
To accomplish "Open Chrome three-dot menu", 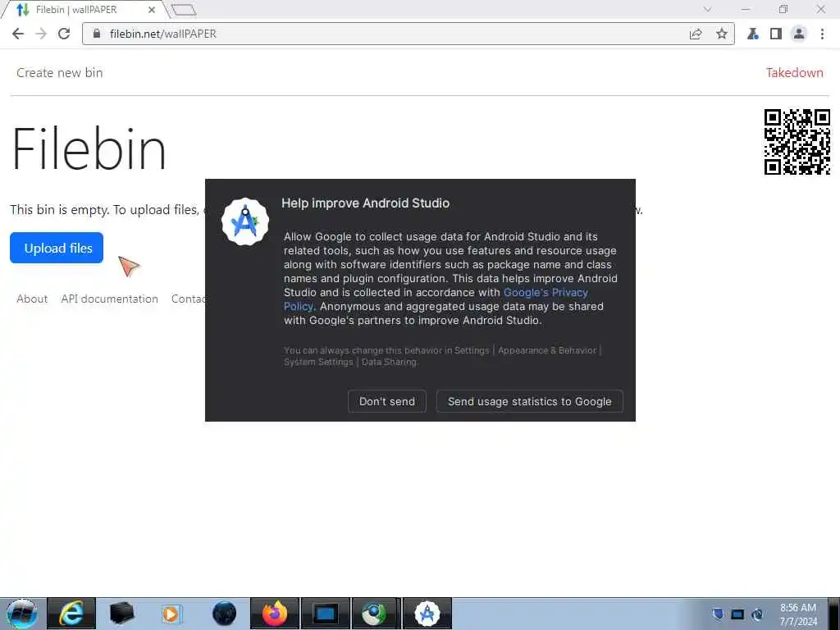I will pos(822,34).
